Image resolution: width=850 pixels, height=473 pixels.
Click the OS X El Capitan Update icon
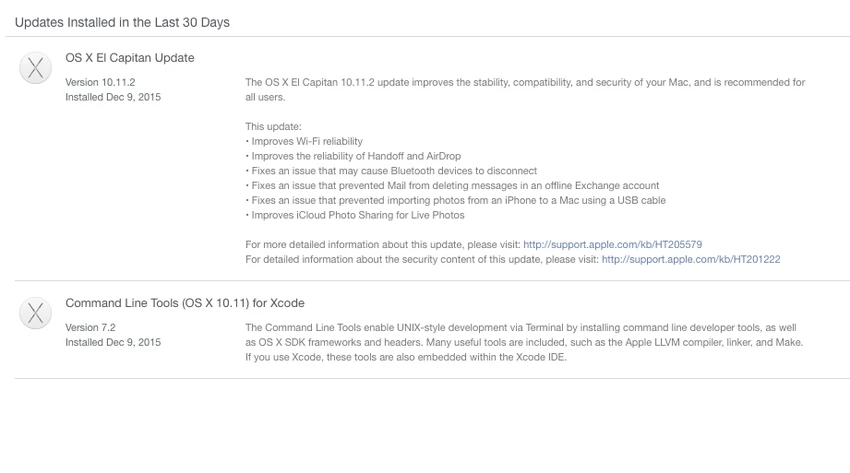36,68
